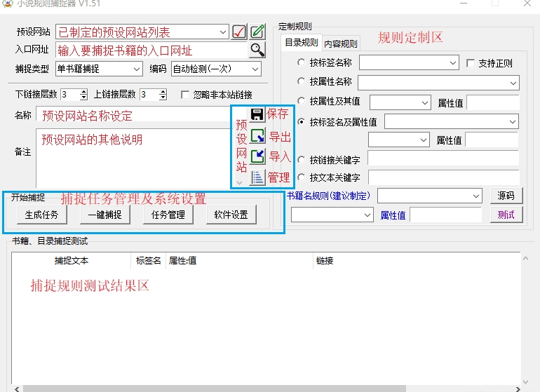Click the 按链接关键字 text field
The height and width of the screenshot is (392, 540).
[443, 158]
